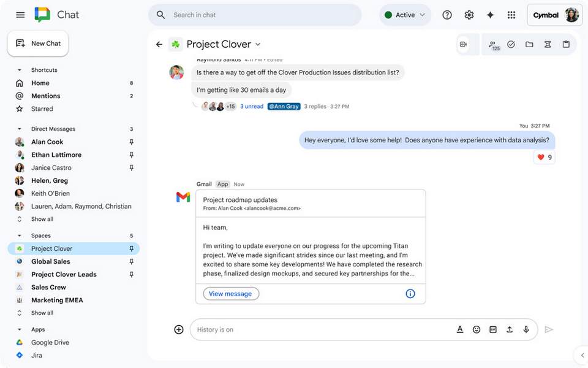
Task: Click the emoji picker in message box
Action: (x=477, y=329)
